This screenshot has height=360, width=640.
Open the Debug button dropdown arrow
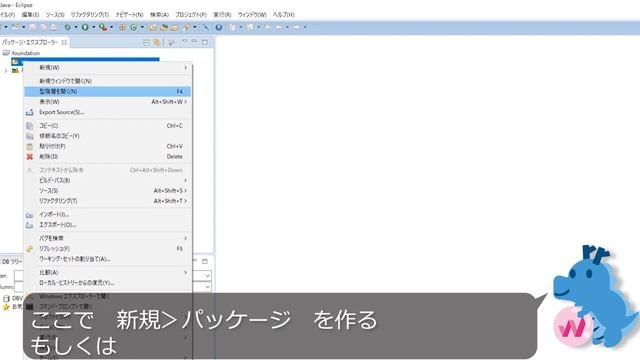point(76,27)
